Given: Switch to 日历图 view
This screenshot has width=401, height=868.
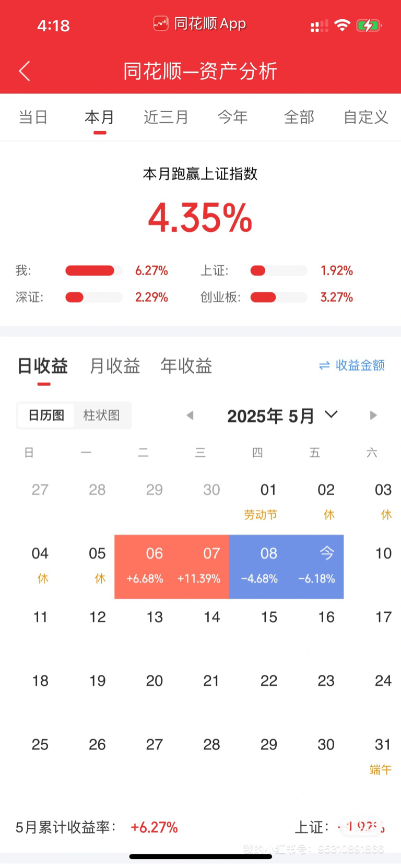Looking at the screenshot, I should click(x=46, y=415).
